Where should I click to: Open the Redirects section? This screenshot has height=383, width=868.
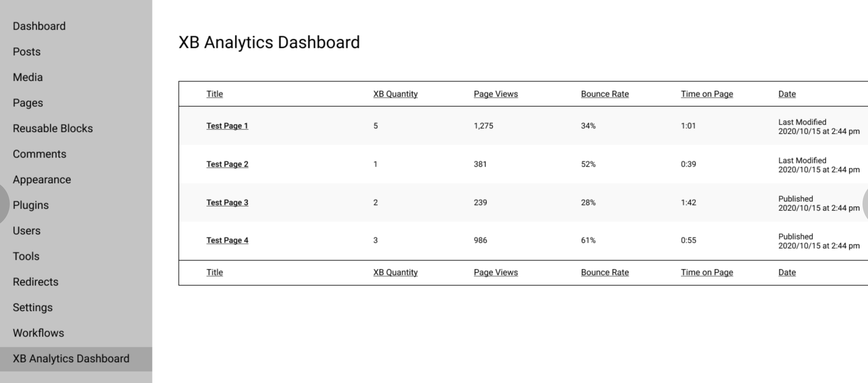pos(35,282)
